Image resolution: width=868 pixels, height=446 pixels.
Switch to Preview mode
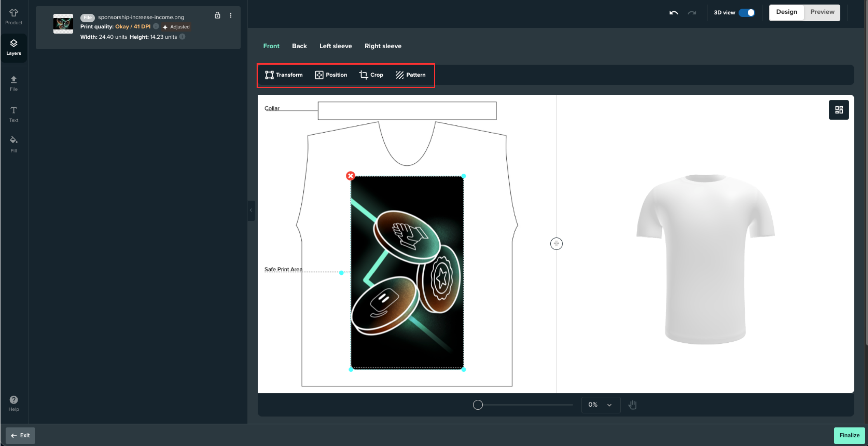[822, 12]
